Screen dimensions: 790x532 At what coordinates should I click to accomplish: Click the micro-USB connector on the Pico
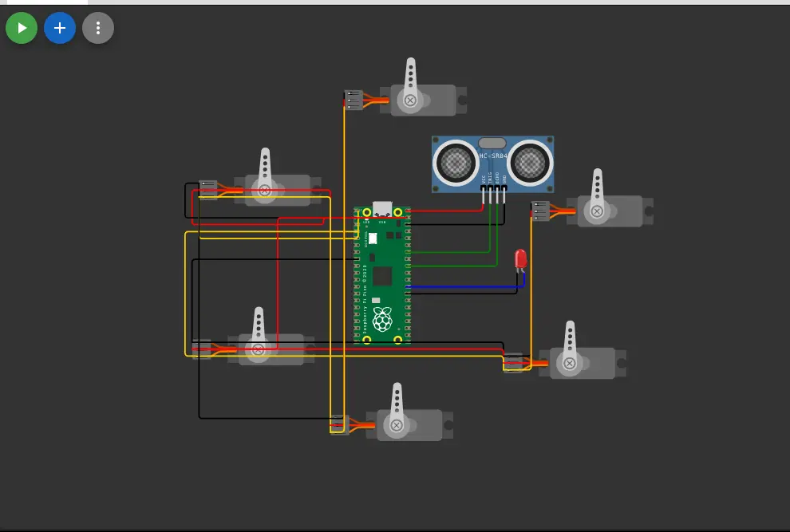tap(381, 206)
